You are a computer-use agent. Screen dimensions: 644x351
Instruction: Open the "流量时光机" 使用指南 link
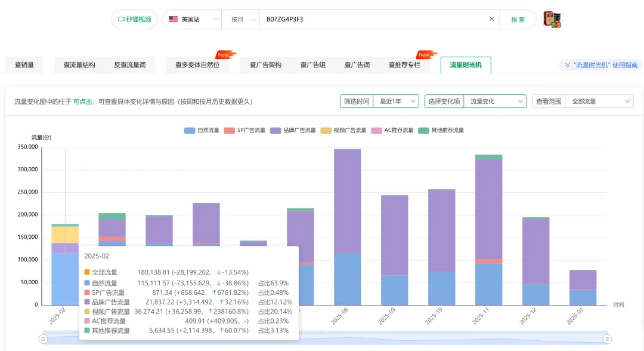(601, 65)
